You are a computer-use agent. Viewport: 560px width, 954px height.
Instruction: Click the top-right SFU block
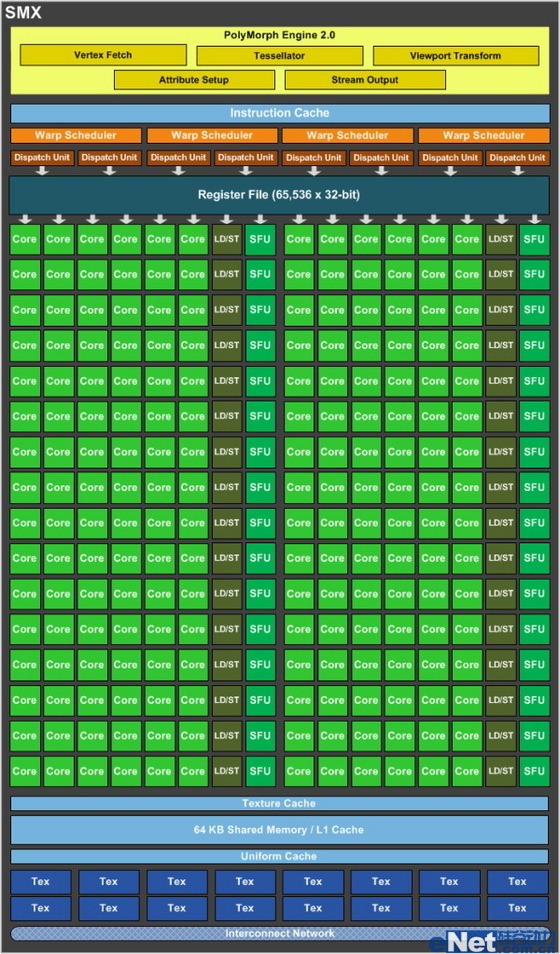click(x=534, y=239)
